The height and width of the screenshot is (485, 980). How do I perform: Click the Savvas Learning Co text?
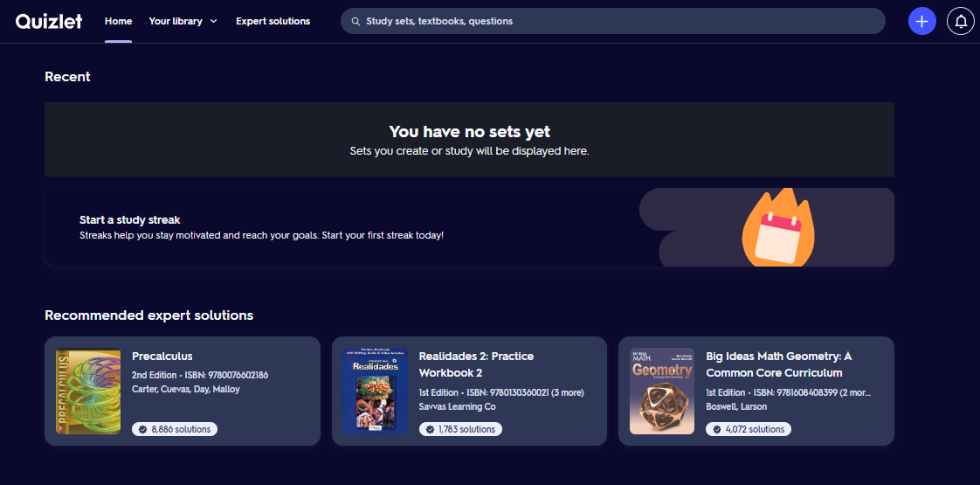pos(457,406)
